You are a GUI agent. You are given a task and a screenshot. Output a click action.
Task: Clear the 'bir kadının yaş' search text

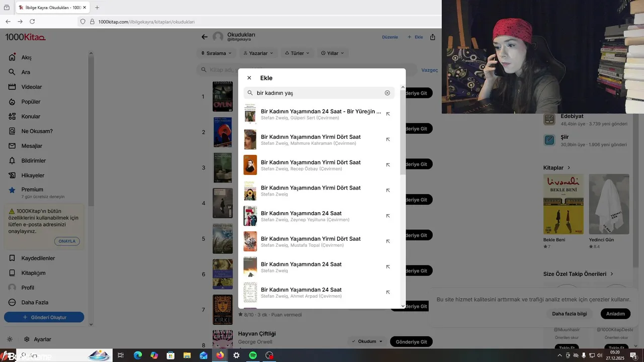(x=387, y=93)
